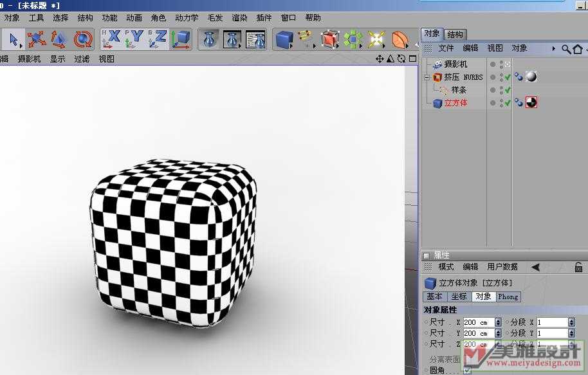Select the Move tool in the toolbar
Image resolution: width=588 pixels, height=375 pixels.
(37, 40)
